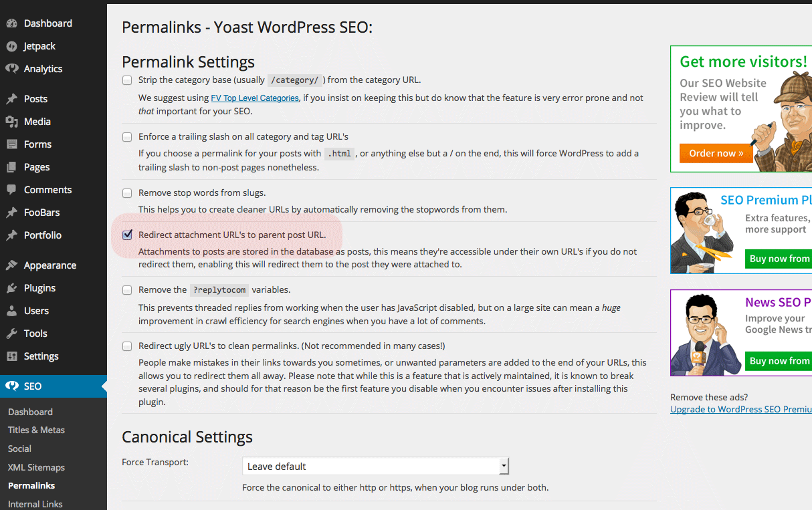Click the SEO Yoast icon in sidebar

pyautogui.click(x=11, y=386)
